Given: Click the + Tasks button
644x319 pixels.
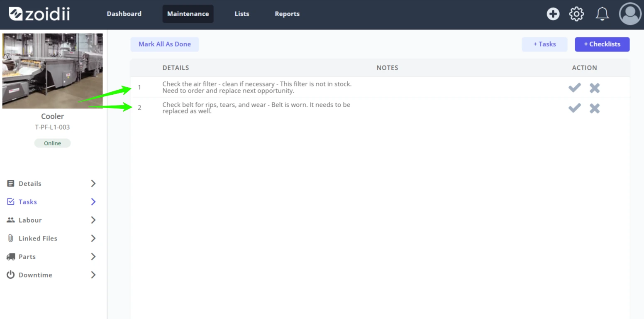Looking at the screenshot, I should point(544,44).
